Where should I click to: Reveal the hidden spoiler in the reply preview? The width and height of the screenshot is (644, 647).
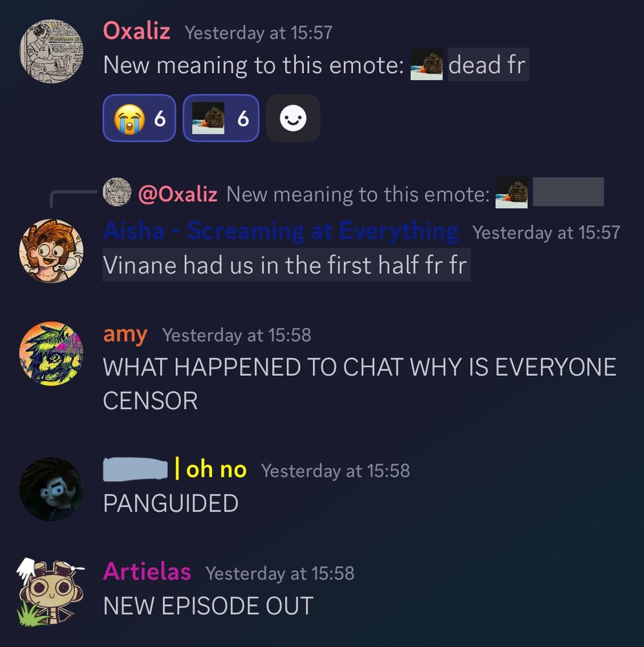pos(568,192)
